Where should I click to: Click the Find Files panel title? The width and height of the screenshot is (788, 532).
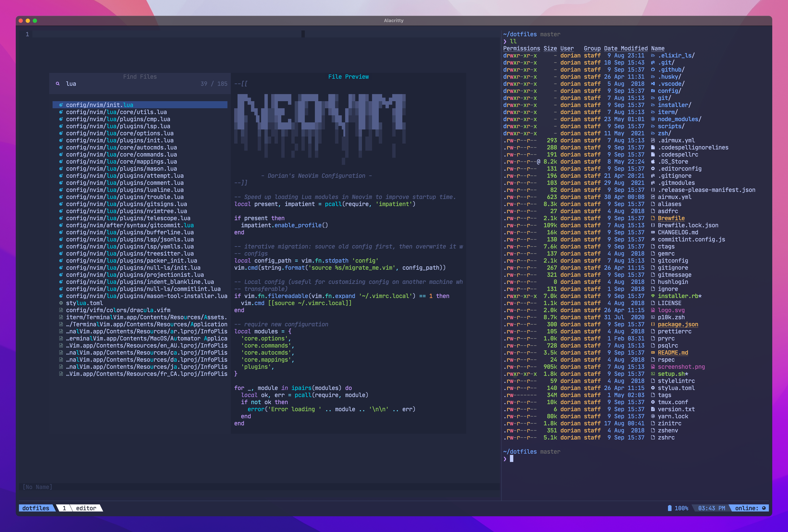click(140, 77)
